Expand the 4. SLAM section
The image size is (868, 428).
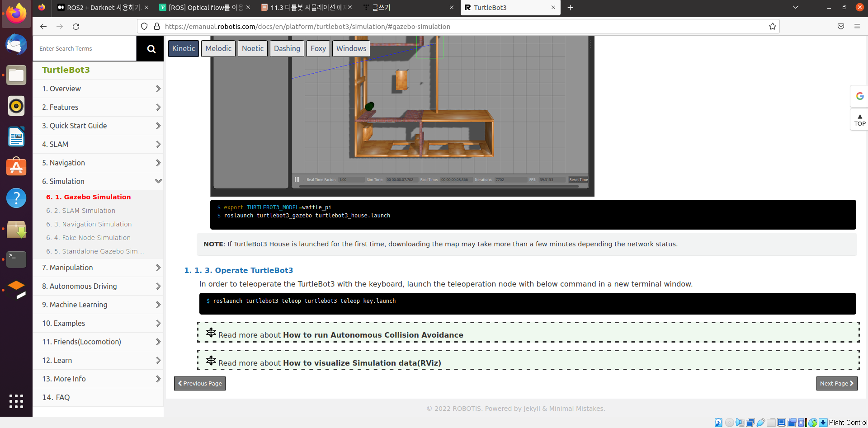click(98, 144)
